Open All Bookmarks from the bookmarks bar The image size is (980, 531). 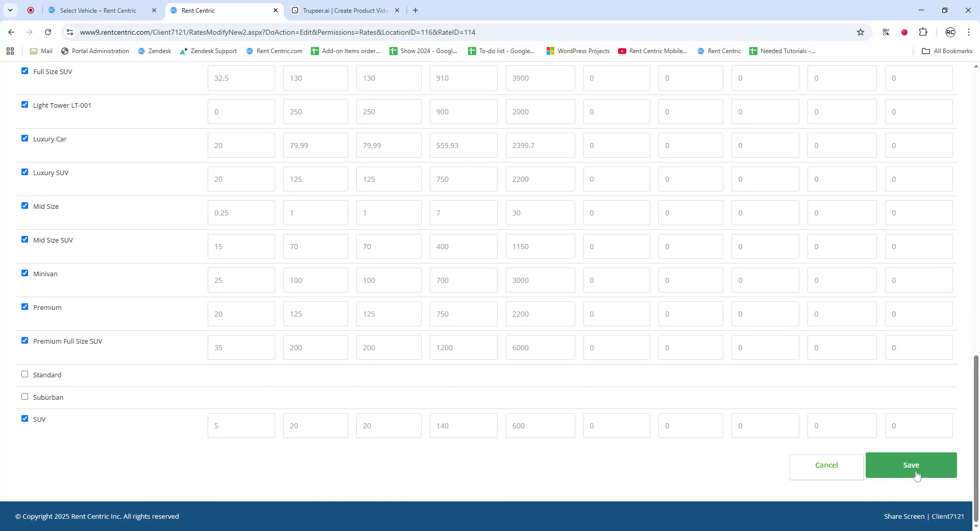[947, 51]
